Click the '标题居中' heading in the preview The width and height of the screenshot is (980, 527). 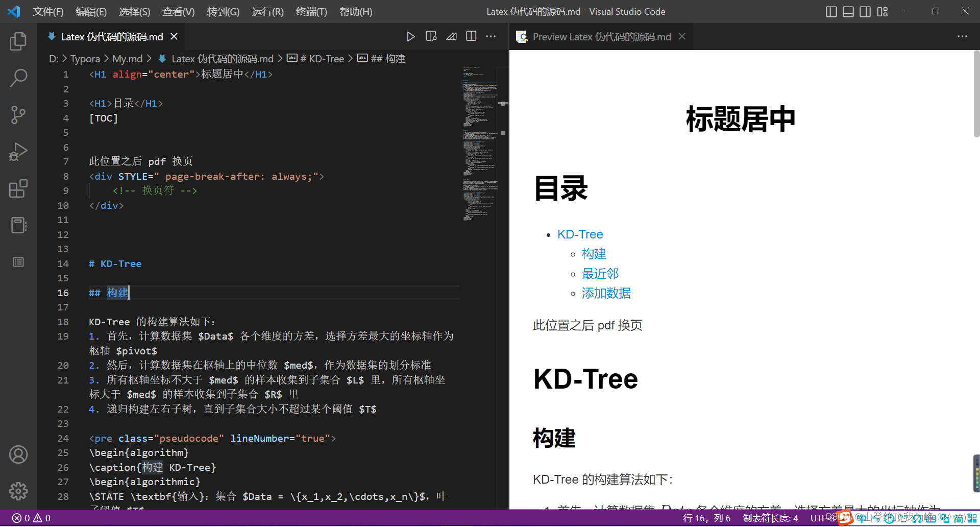pyautogui.click(x=741, y=119)
